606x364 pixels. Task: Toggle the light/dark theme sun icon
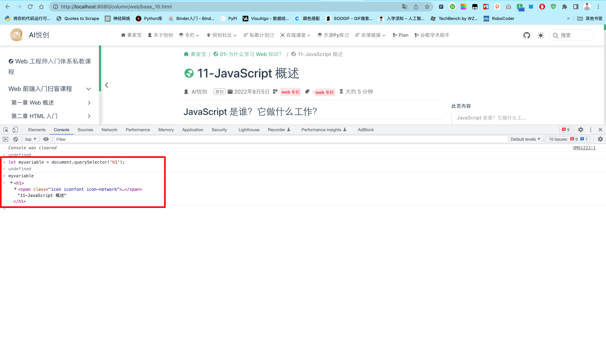541,35
